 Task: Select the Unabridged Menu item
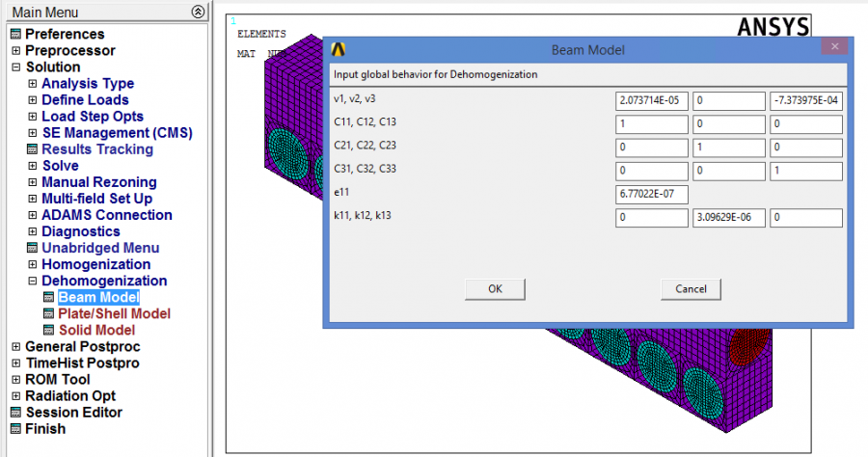pyautogui.click(x=100, y=248)
